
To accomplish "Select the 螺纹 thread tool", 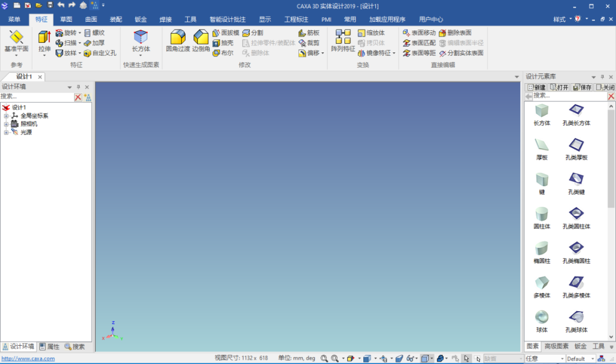I will point(94,32).
